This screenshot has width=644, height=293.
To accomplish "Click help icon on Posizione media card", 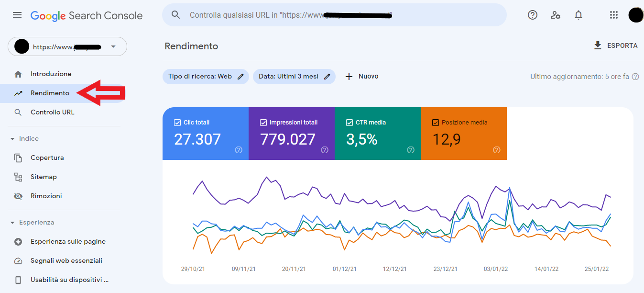I will [496, 150].
